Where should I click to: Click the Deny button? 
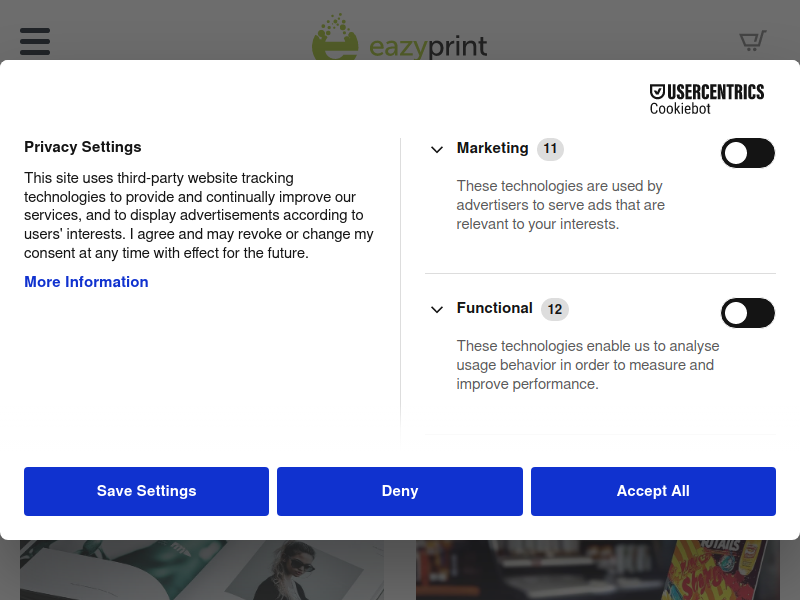400,491
